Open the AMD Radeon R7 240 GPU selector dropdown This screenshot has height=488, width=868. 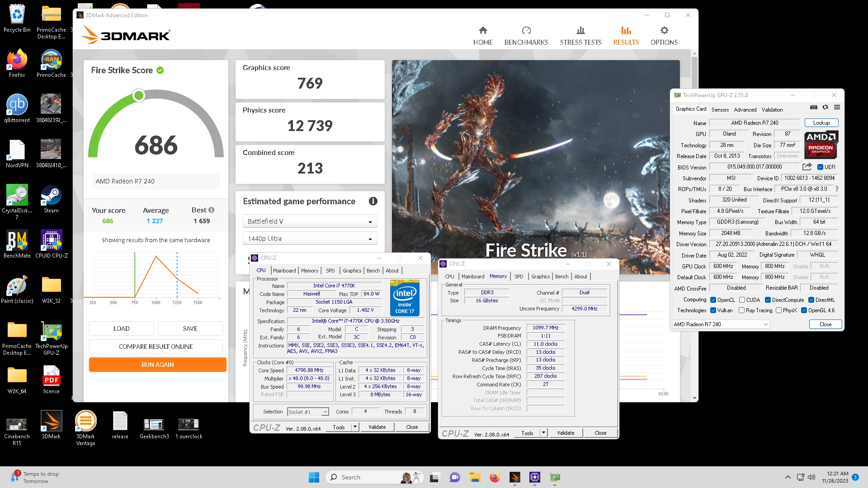(x=721, y=324)
